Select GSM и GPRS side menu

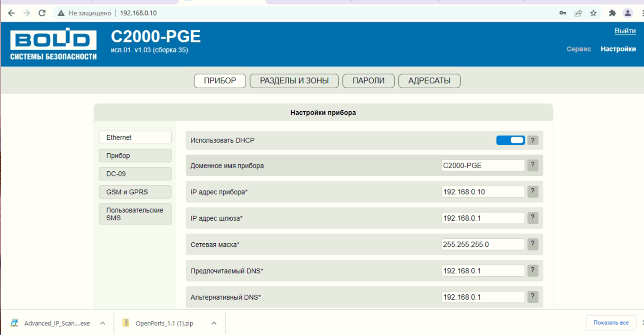click(135, 192)
